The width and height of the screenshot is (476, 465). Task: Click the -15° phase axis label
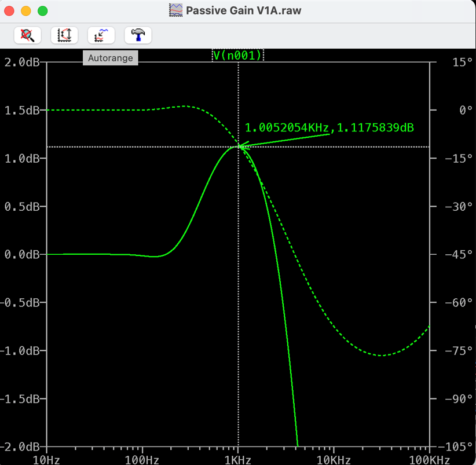459,158
